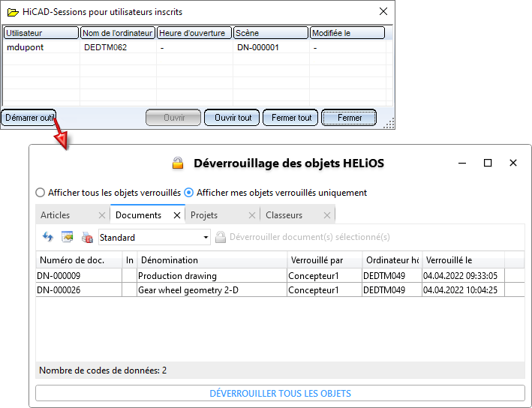Close the Articles tab with its X
The height and width of the screenshot is (408, 532).
(x=102, y=215)
